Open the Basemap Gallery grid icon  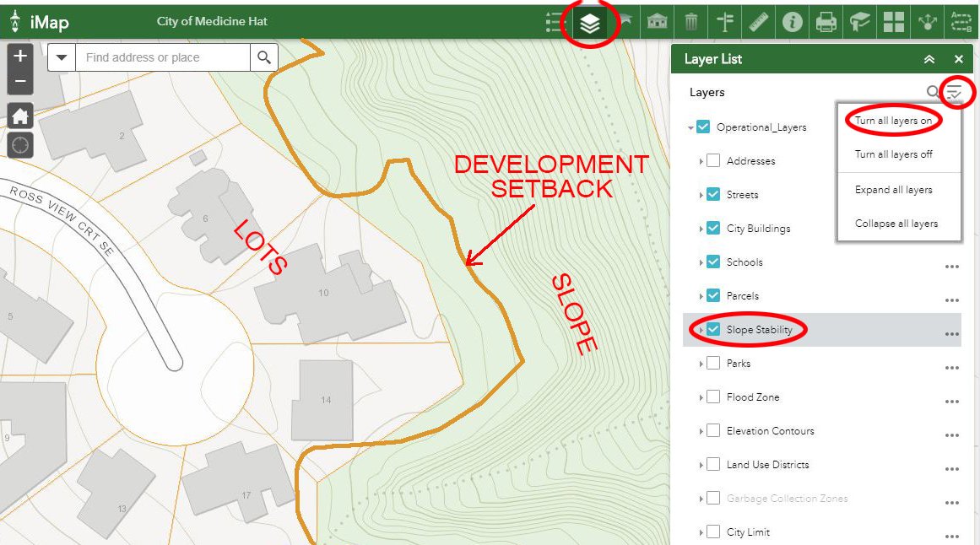pyautogui.click(x=893, y=22)
